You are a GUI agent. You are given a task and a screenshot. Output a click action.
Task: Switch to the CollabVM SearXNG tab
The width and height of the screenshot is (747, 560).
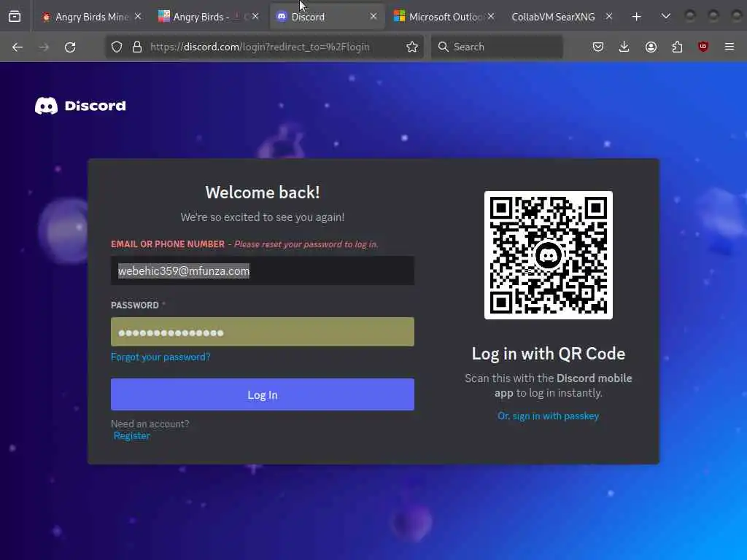(x=561, y=17)
